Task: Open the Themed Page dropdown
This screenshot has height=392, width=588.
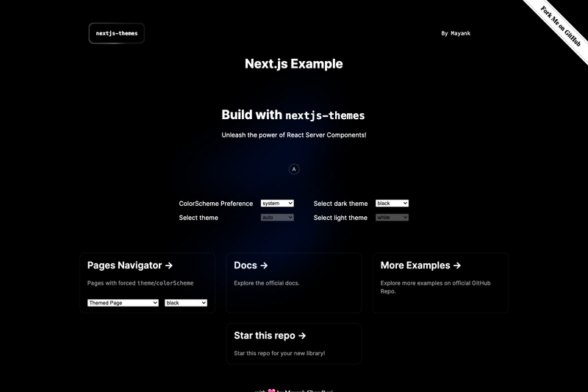Action: point(123,303)
